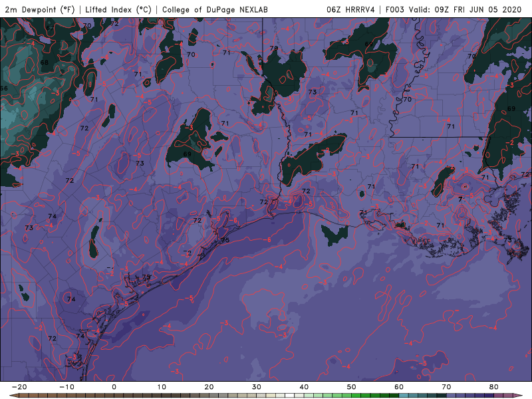Click the '20' color scale label
This screenshot has height=399, width=532.
point(209,387)
